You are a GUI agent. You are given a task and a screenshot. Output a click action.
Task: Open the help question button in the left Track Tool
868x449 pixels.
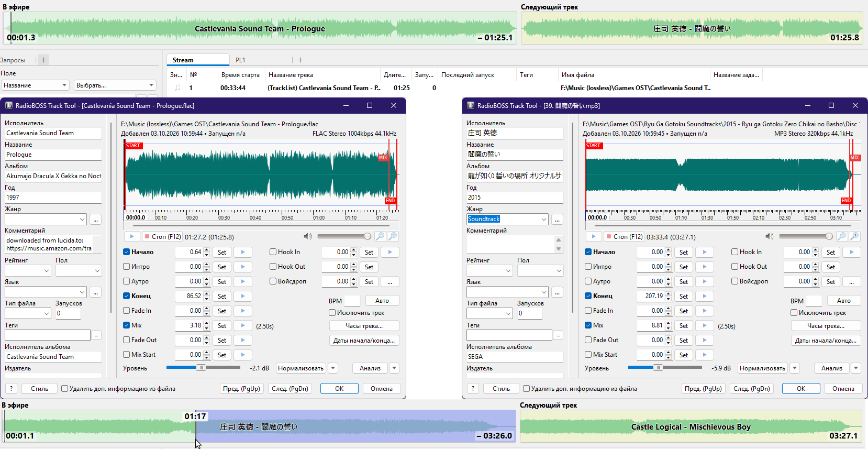tap(12, 389)
